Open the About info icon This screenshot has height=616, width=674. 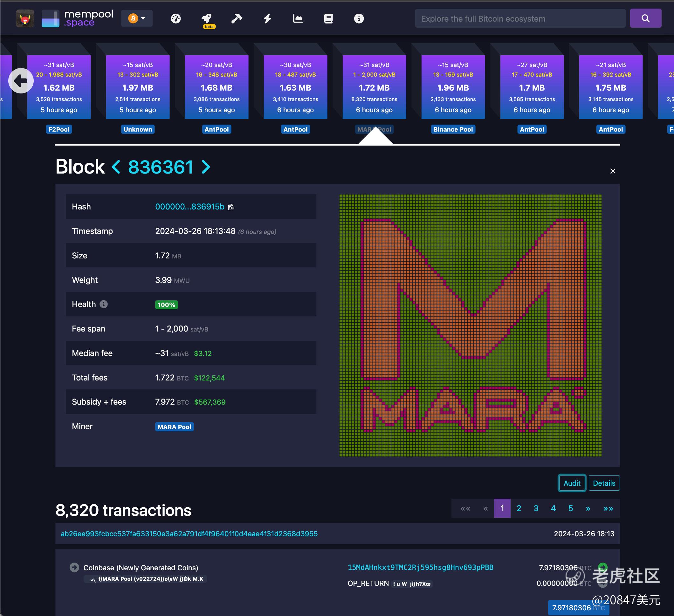point(359,19)
